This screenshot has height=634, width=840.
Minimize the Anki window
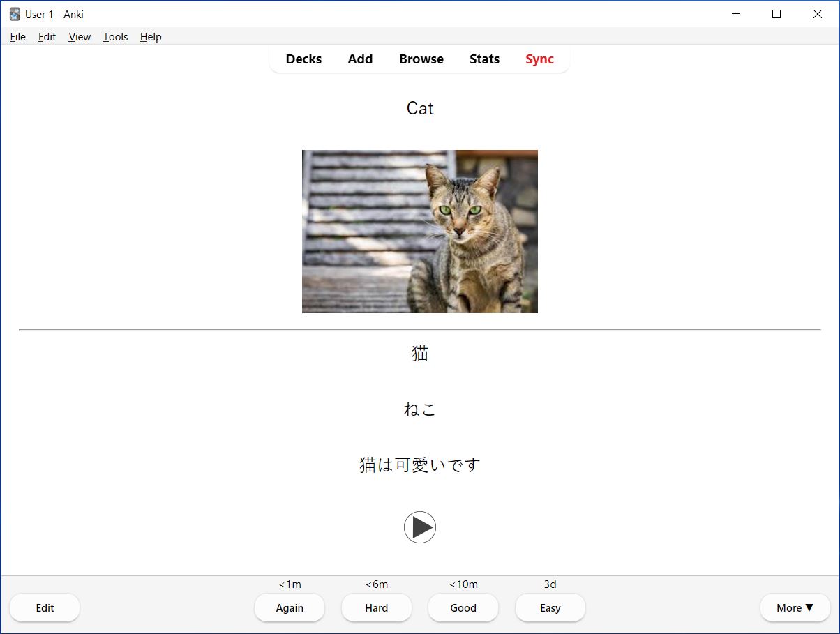(x=735, y=14)
